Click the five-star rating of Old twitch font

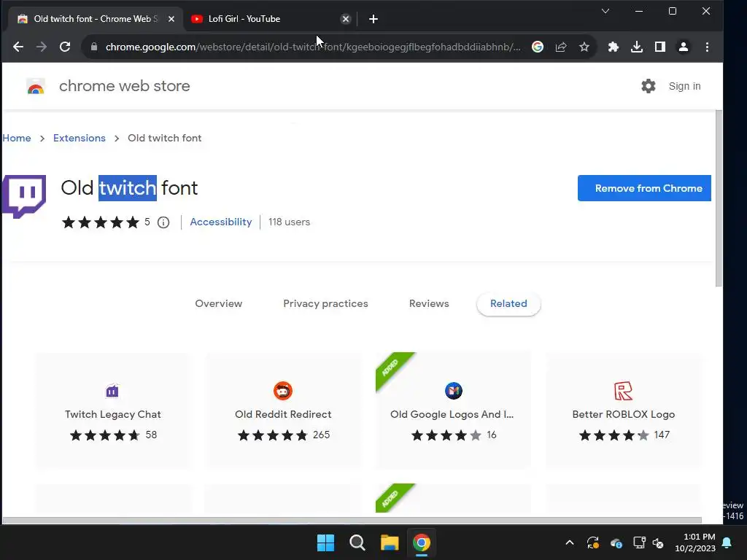101,222
